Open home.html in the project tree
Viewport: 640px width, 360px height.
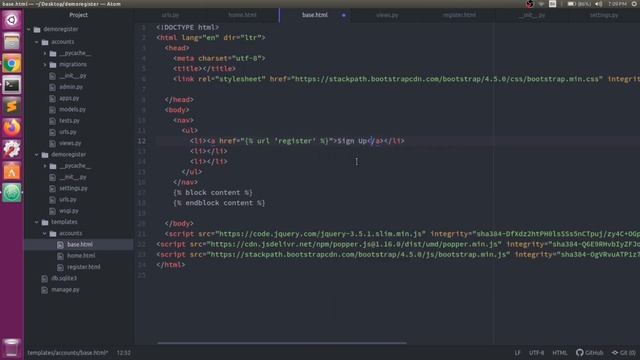tap(81, 256)
